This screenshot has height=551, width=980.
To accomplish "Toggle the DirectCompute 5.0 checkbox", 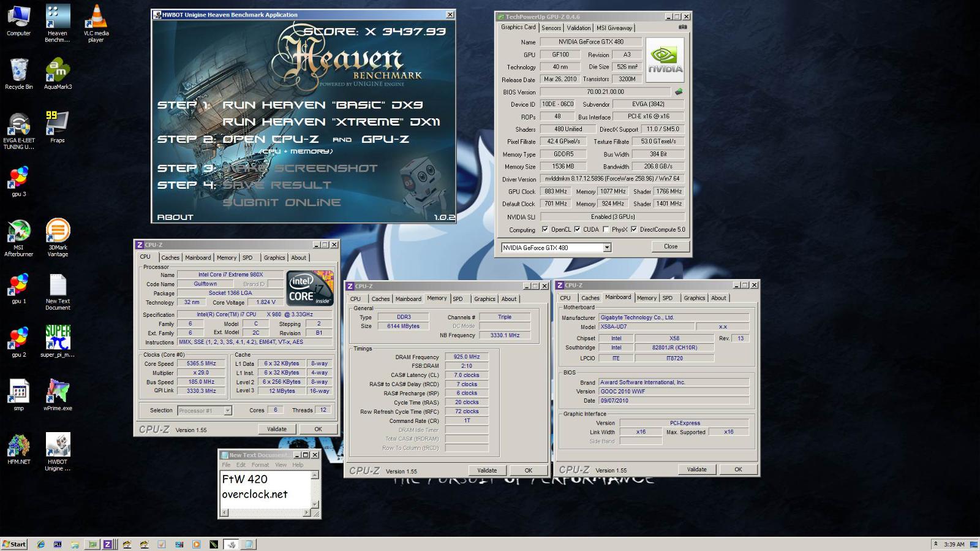I will [634, 230].
